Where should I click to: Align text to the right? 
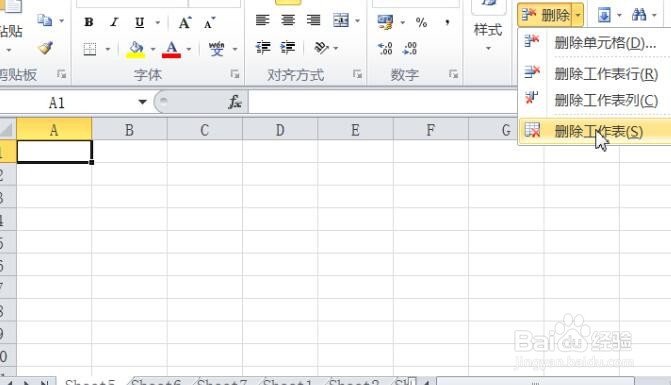pos(314,20)
